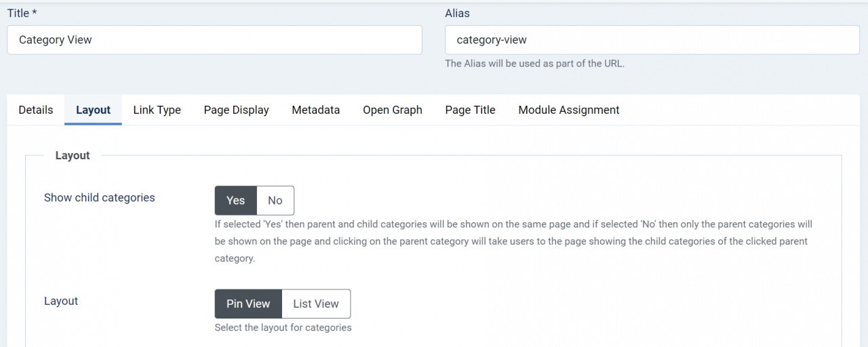Click the Title input field
Image resolution: width=868 pixels, height=347 pixels.
pos(214,40)
